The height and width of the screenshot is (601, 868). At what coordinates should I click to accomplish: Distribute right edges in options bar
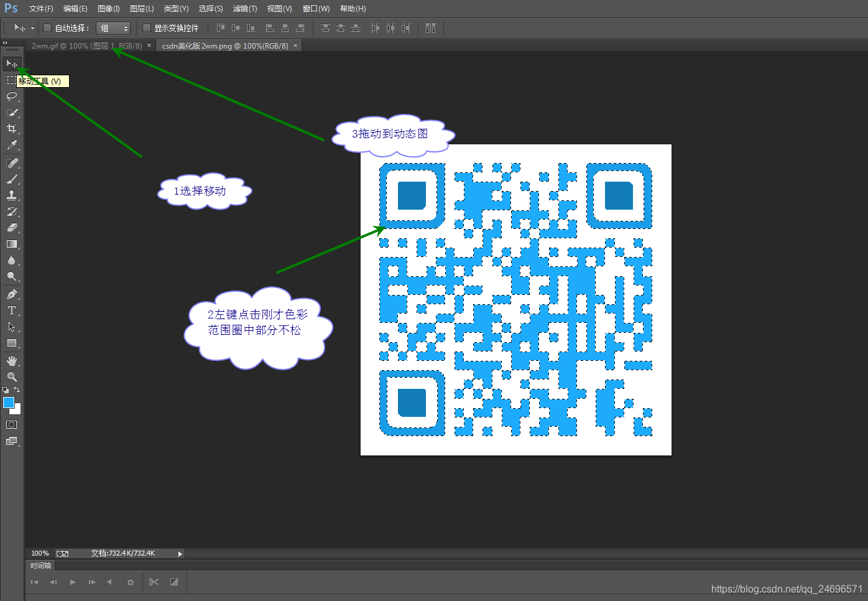(405, 28)
